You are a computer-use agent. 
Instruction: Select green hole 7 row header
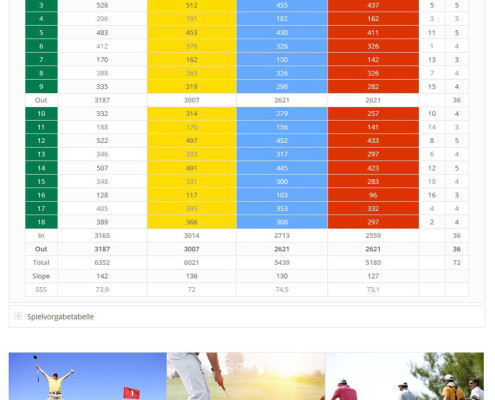[x=41, y=60]
